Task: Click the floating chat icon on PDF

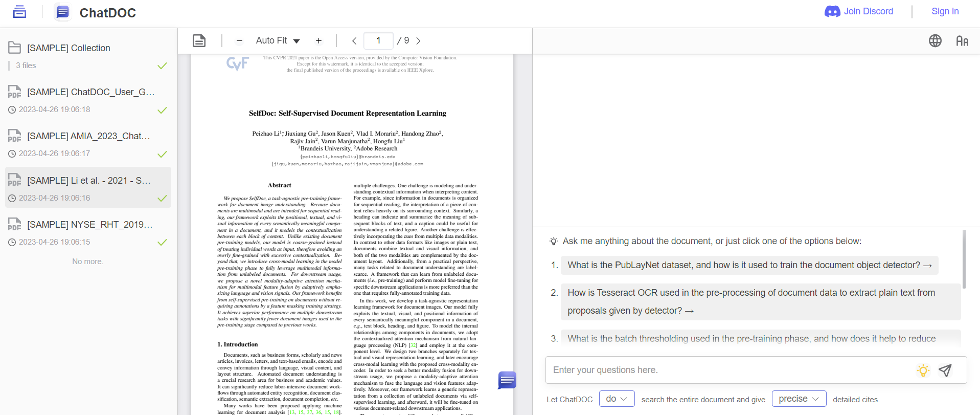Action: pos(507,380)
